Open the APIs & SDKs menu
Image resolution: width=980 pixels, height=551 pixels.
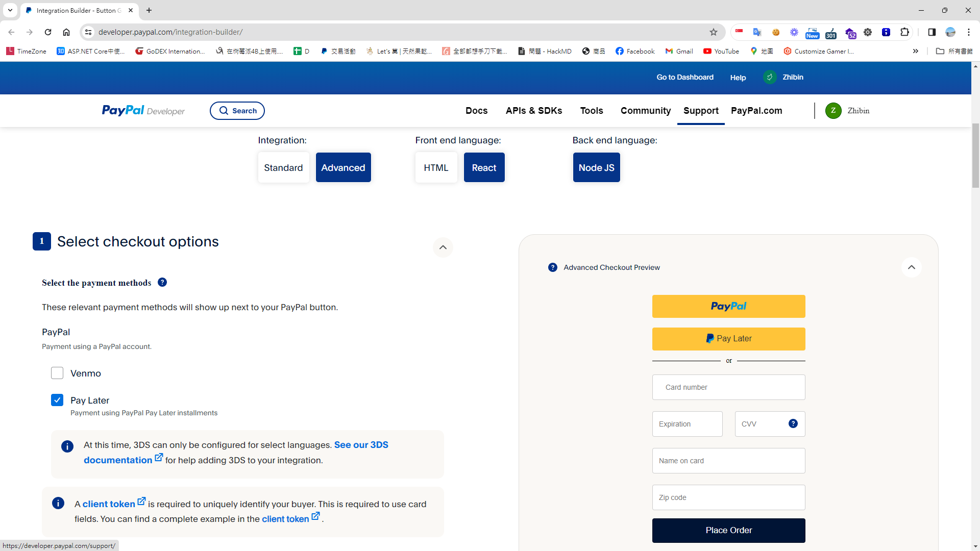click(x=533, y=111)
